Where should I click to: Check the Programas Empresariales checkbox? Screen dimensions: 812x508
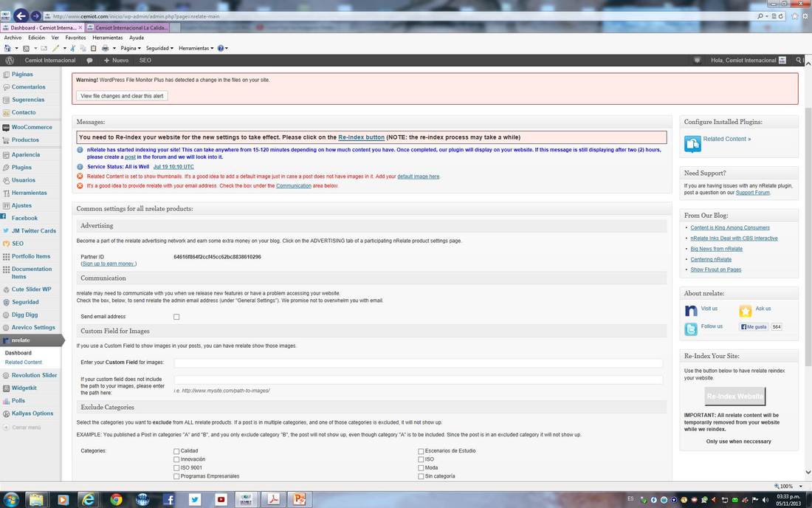176,476
